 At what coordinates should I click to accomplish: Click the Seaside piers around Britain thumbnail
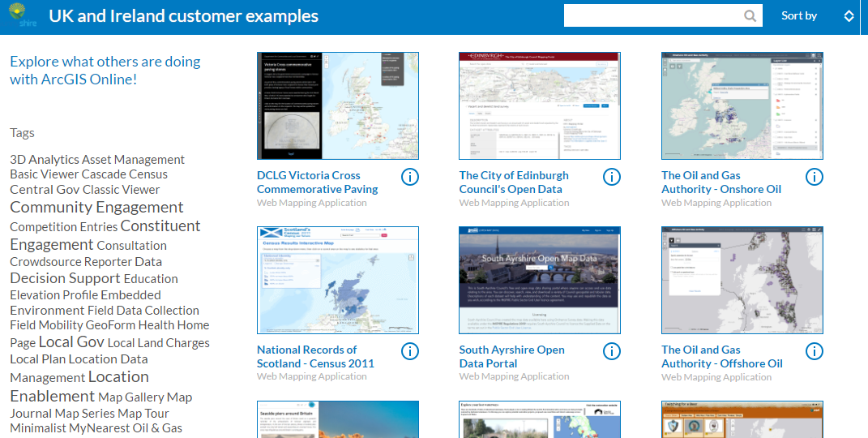(x=338, y=419)
